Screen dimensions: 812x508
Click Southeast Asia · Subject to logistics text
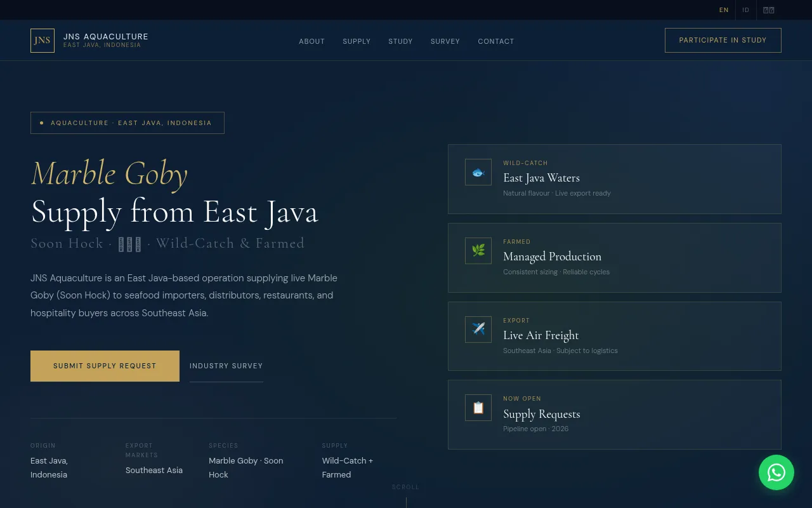[x=560, y=351]
